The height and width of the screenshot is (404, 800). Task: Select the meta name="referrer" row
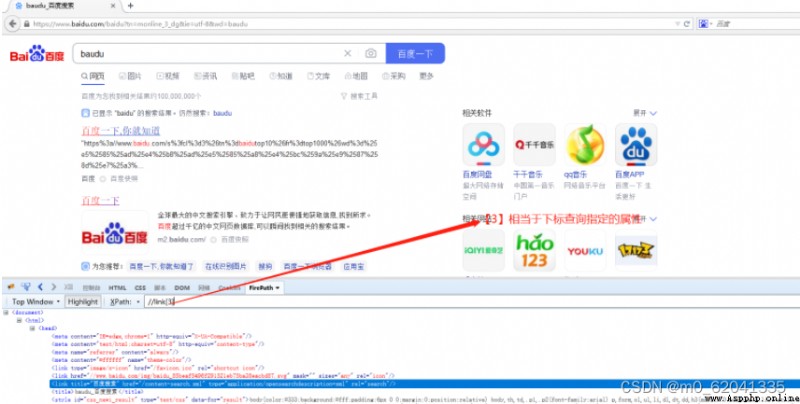point(115,352)
